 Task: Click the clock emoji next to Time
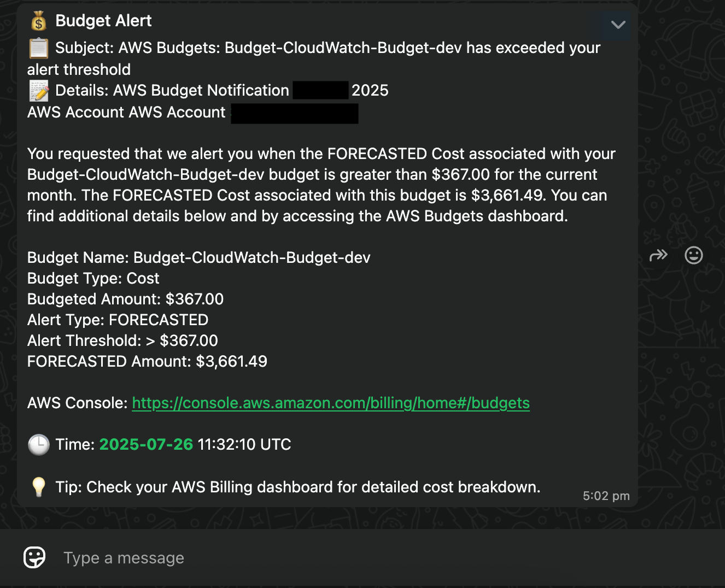(39, 445)
